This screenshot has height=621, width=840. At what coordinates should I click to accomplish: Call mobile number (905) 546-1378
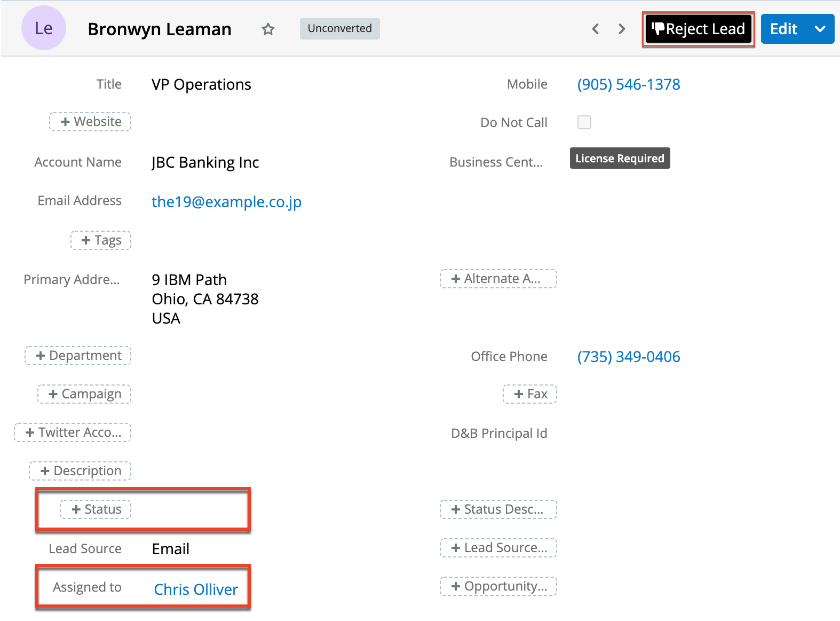click(628, 84)
